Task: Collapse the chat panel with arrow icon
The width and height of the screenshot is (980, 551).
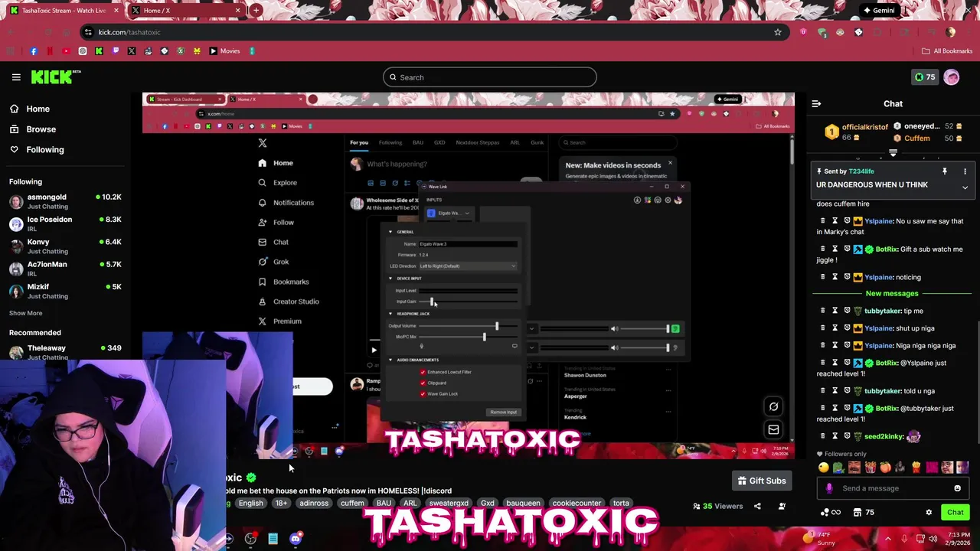Action: (x=816, y=103)
